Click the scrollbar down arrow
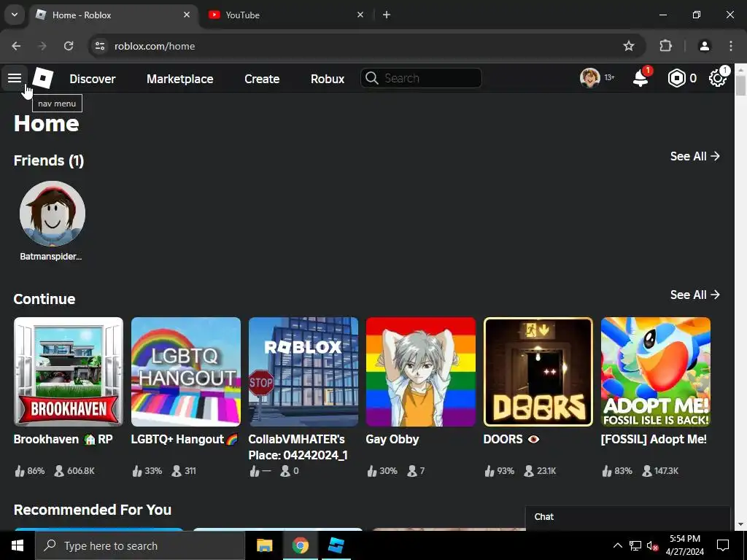 pyautogui.click(x=740, y=525)
